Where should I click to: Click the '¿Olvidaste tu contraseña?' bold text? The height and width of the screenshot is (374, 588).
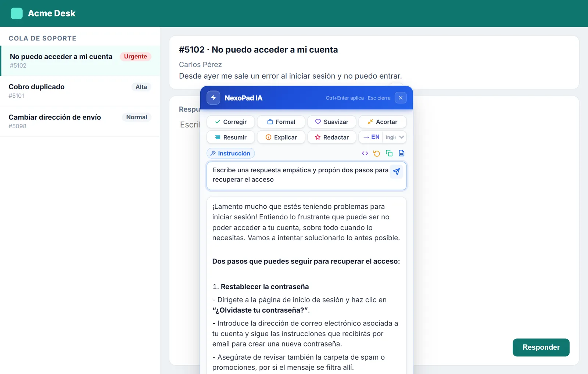tap(260, 310)
